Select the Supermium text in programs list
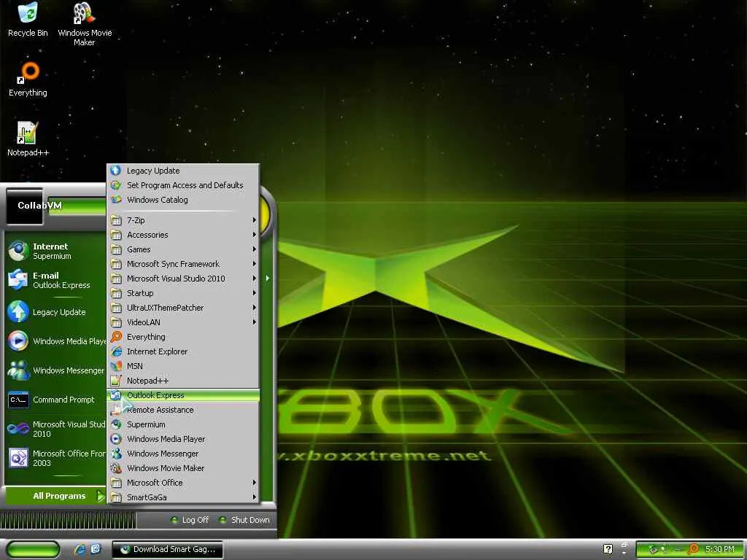 pos(146,424)
